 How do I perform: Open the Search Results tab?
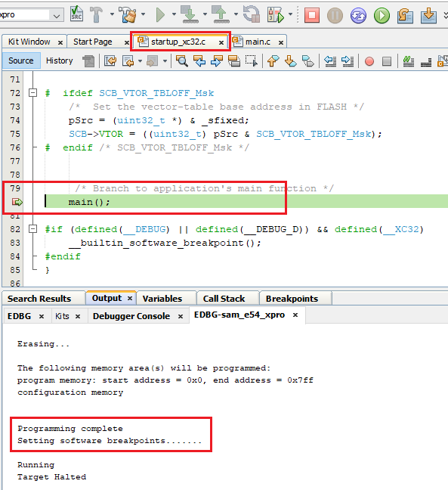pyautogui.click(x=39, y=299)
